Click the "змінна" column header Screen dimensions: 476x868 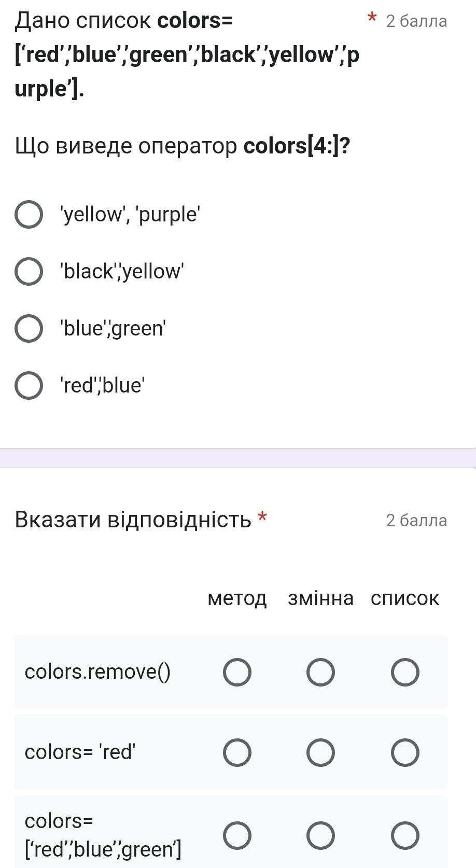320,598
